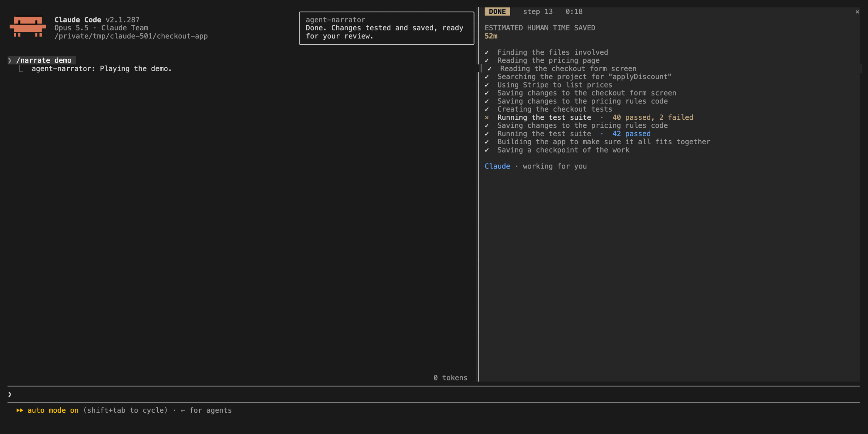The height and width of the screenshot is (434, 868).
Task: Click the fast-forward icon beside auto mode
Action: tap(20, 410)
